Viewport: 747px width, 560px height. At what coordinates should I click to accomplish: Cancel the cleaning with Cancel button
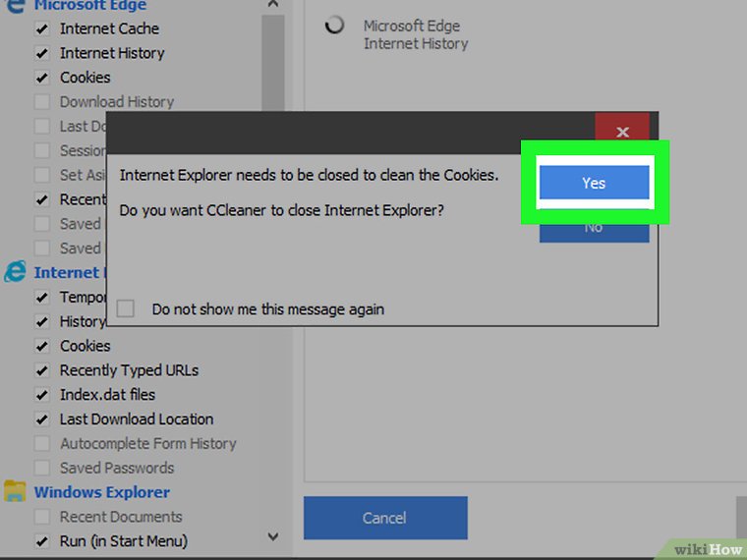point(385,518)
